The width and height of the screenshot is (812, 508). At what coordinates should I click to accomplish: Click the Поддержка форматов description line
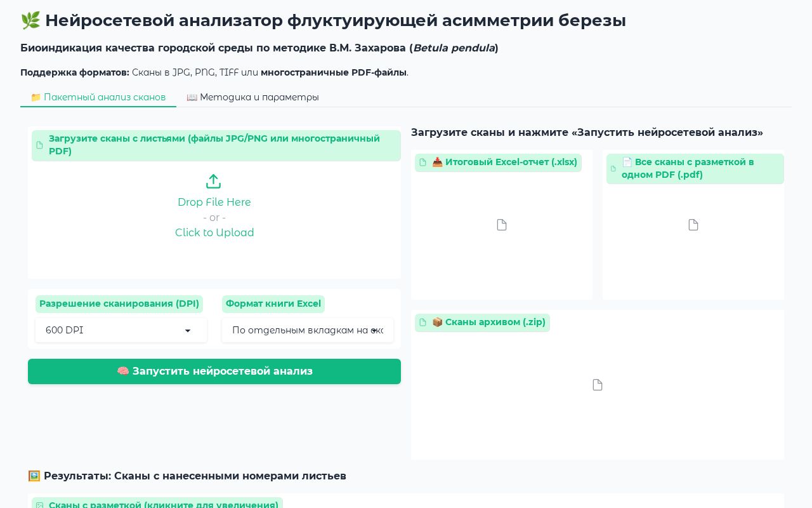(x=214, y=72)
